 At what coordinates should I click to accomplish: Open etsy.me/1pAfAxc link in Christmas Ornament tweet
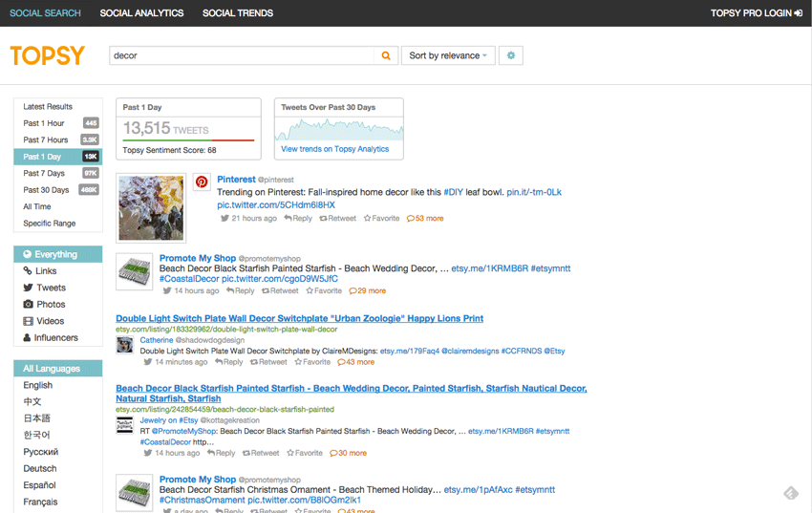[478, 490]
